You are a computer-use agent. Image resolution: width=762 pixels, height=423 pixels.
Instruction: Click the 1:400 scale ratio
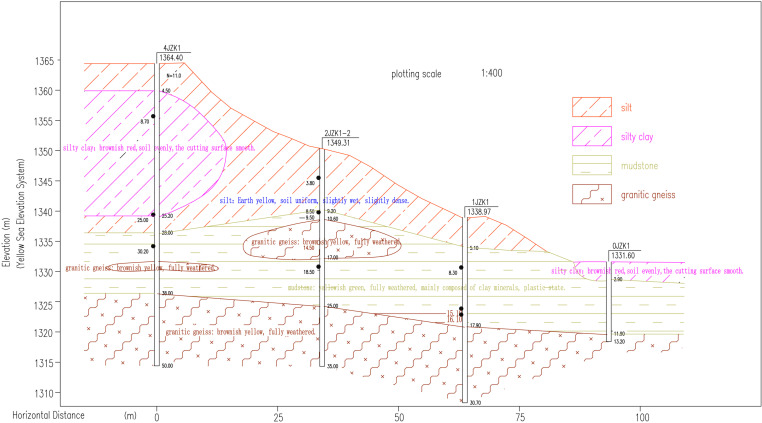coord(492,73)
